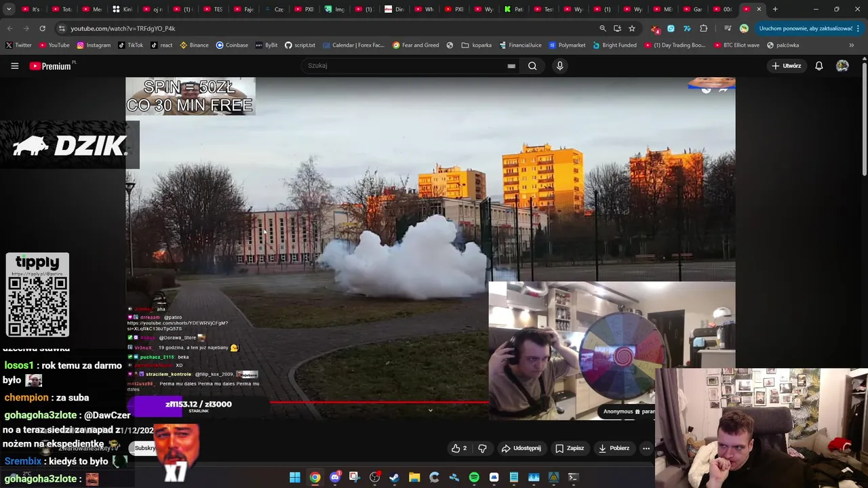Open a new browser tab
Viewport: 868px width, 488px height.
775,9
